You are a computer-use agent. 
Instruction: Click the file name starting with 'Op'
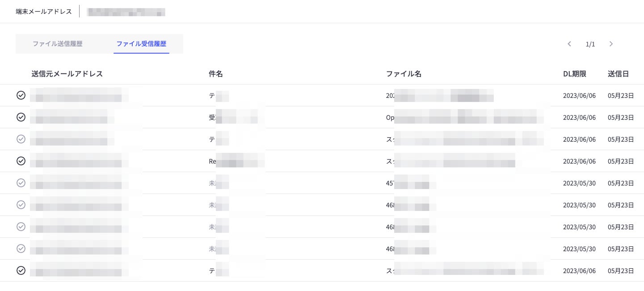[465, 118]
